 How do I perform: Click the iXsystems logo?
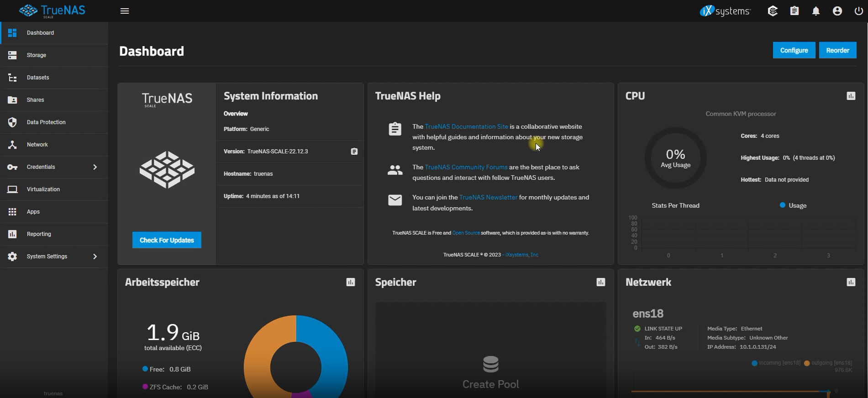725,11
